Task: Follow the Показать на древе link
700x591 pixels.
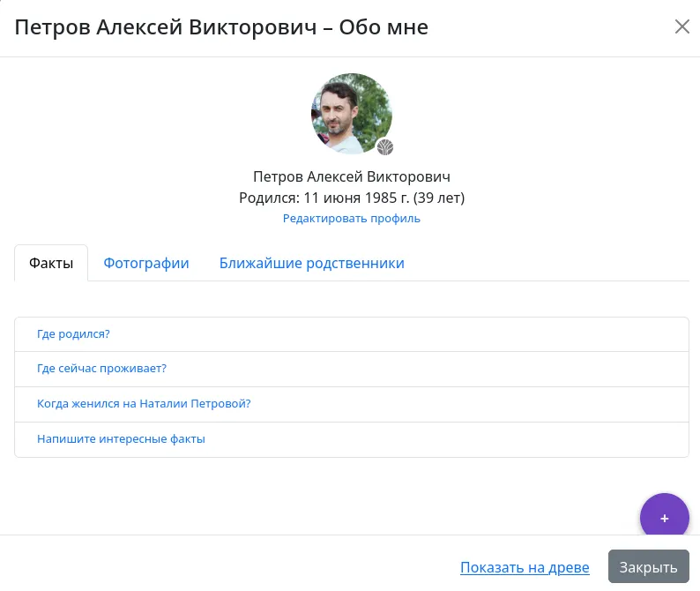Action: click(525, 567)
